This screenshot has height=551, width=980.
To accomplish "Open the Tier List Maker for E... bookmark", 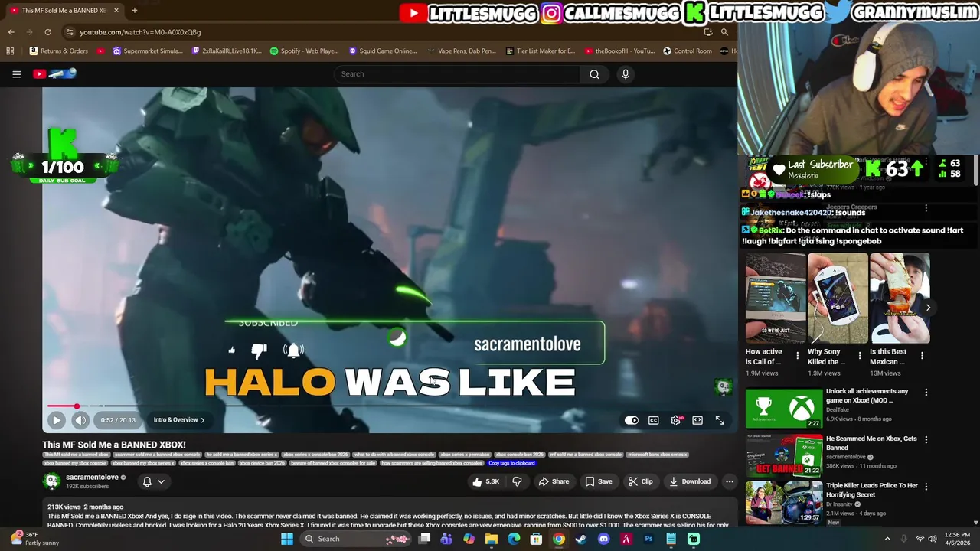I will tap(540, 51).
